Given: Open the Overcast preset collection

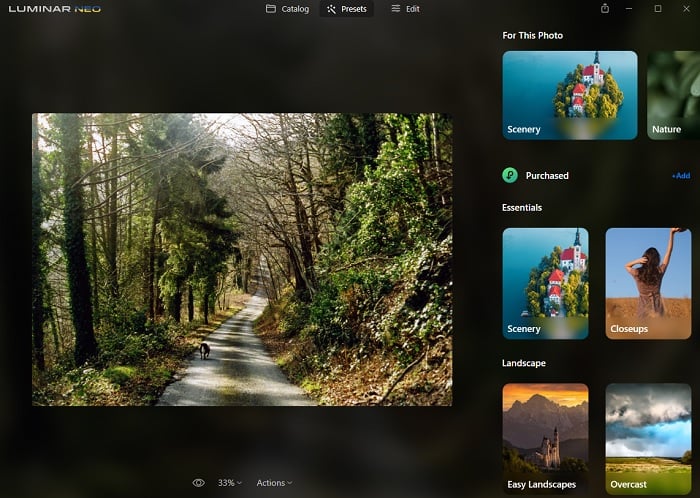Looking at the screenshot, I should tap(648, 438).
